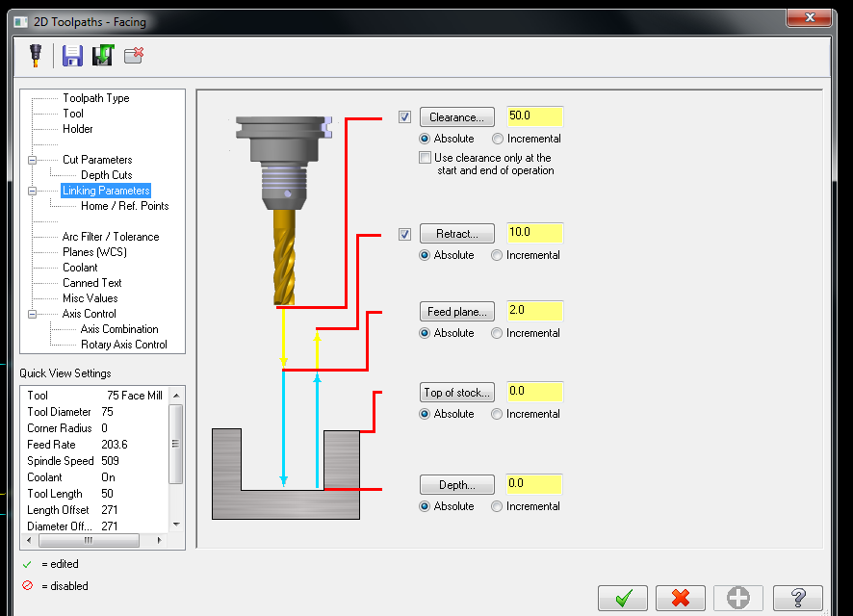Image resolution: width=853 pixels, height=616 pixels.
Task: Open the Depth Cuts page
Action: [107, 175]
